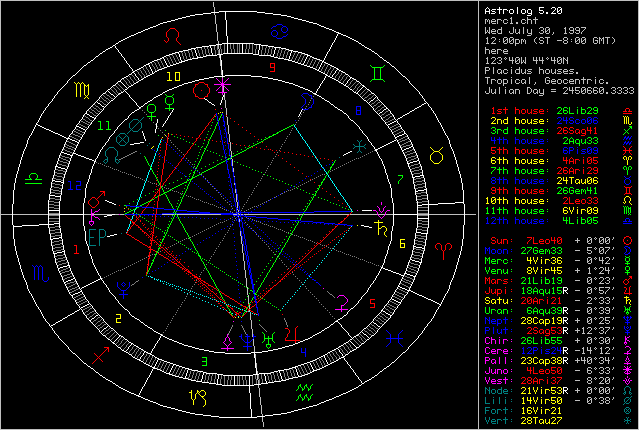Select house number 12 inside the wheel
The width and height of the screenshot is (639, 430).
coord(75,186)
